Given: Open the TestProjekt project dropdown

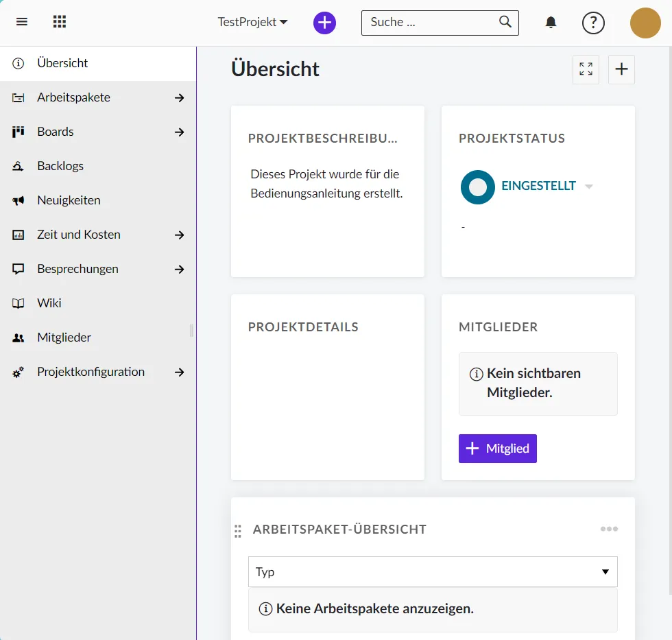Looking at the screenshot, I should [252, 22].
